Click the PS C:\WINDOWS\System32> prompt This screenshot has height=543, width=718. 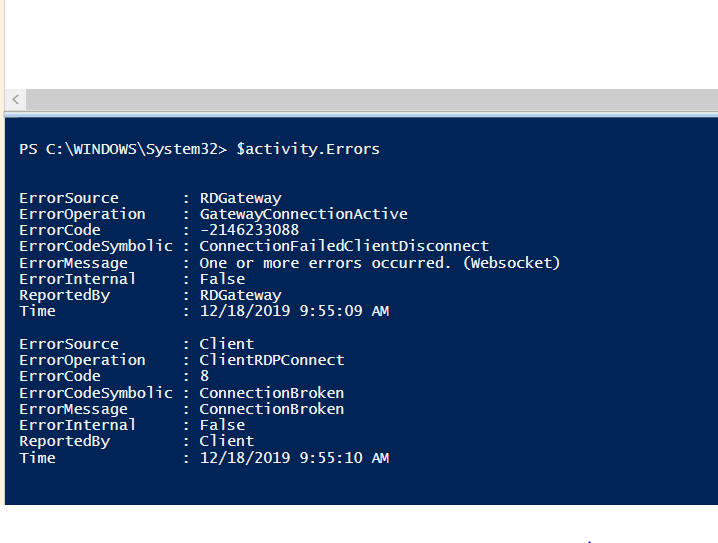pyautogui.click(x=123, y=149)
